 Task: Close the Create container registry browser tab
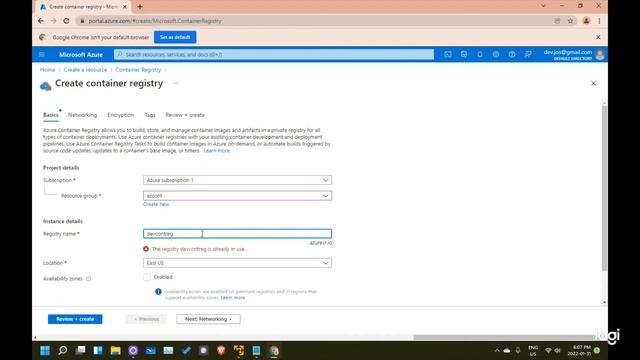click(125, 7)
